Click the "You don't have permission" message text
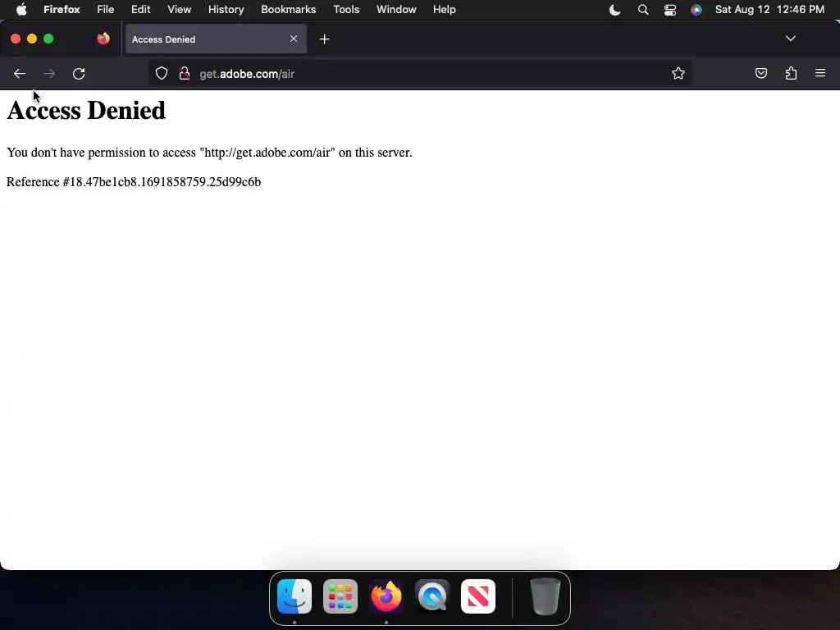This screenshot has height=630, width=840. pos(209,153)
